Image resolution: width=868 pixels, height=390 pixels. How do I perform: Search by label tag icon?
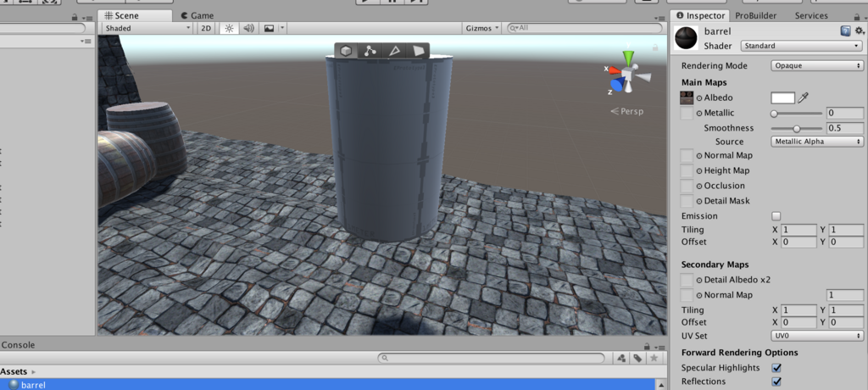(x=637, y=359)
